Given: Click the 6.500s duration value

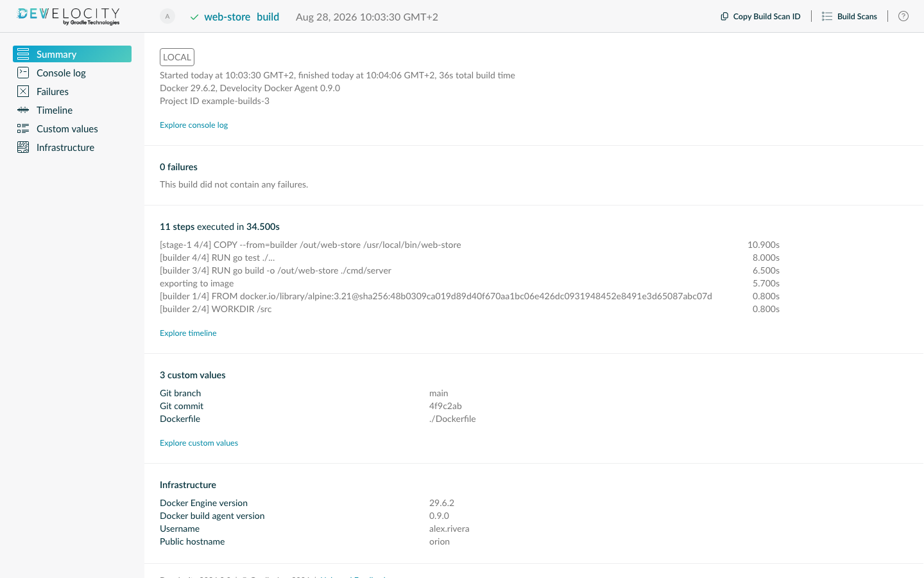Looking at the screenshot, I should click(x=766, y=270).
